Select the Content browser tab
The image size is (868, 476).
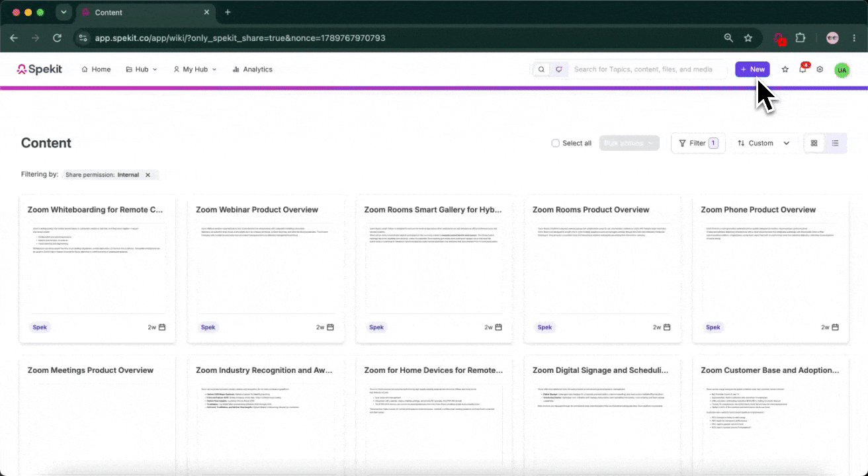pos(146,13)
